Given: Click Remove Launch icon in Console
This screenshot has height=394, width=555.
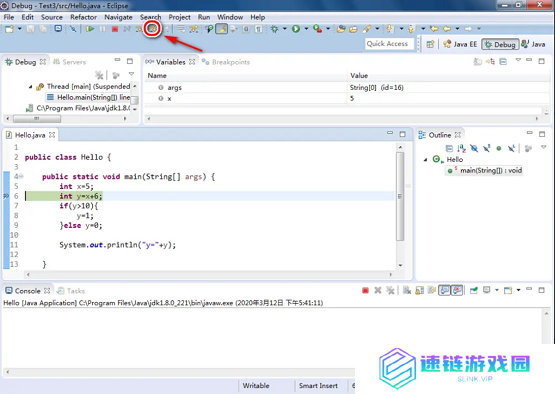Looking at the screenshot, I should click(x=378, y=291).
